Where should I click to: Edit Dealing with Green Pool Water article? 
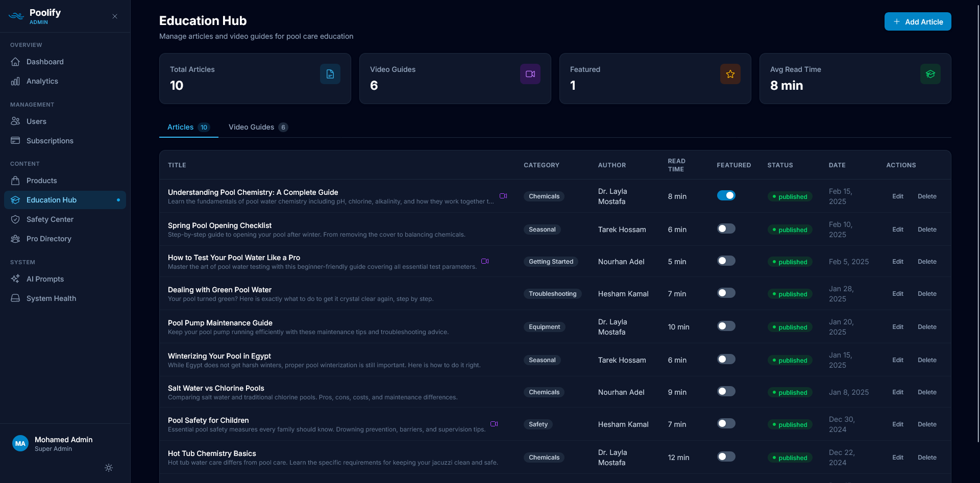point(898,294)
